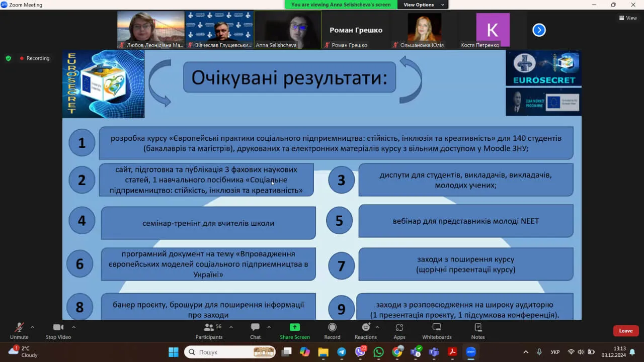644x362 pixels.
Task: Leave the meeting
Action: tap(625, 331)
